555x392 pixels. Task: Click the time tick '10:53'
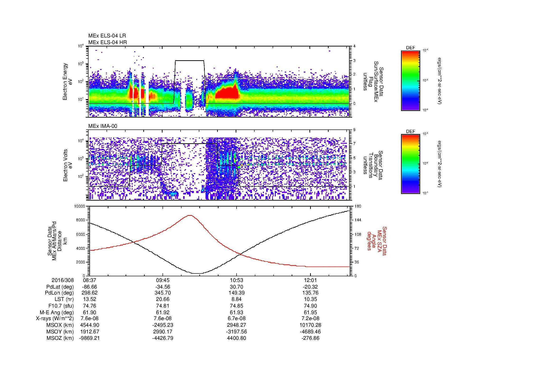(x=237, y=280)
